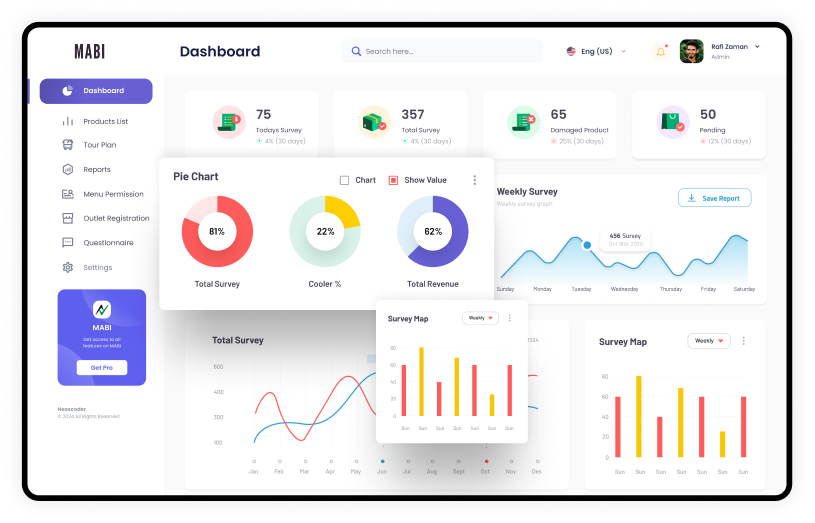
Task: Click the Save Report button
Action: tap(714, 198)
